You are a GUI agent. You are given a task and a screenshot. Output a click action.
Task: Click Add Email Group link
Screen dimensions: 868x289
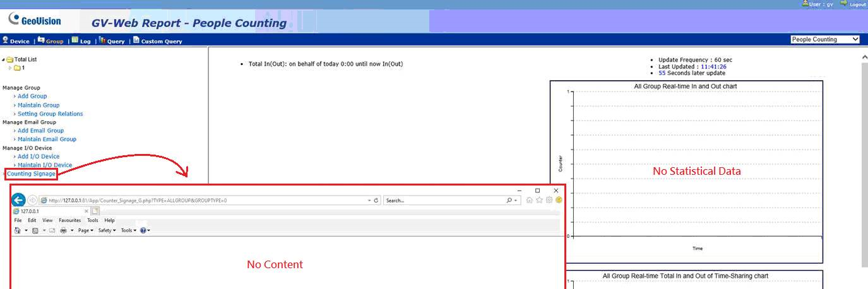pyautogui.click(x=40, y=131)
